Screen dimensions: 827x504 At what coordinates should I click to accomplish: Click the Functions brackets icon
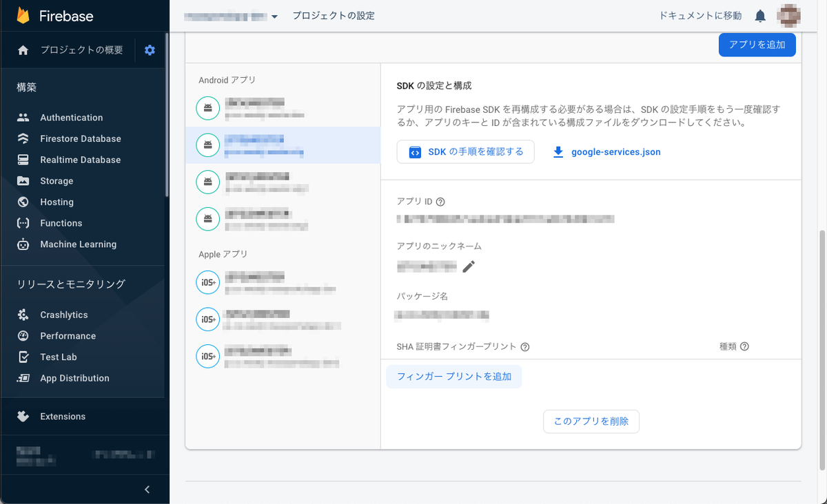[23, 223]
